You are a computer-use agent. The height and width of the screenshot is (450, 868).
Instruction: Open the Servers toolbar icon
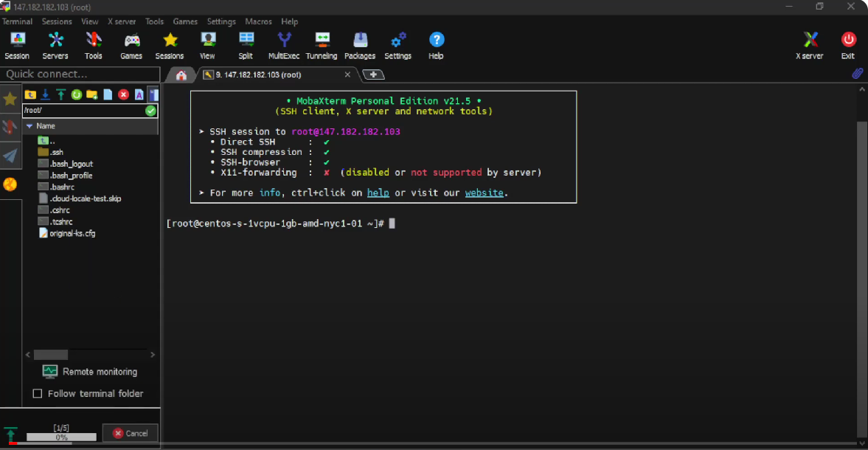[x=55, y=46]
